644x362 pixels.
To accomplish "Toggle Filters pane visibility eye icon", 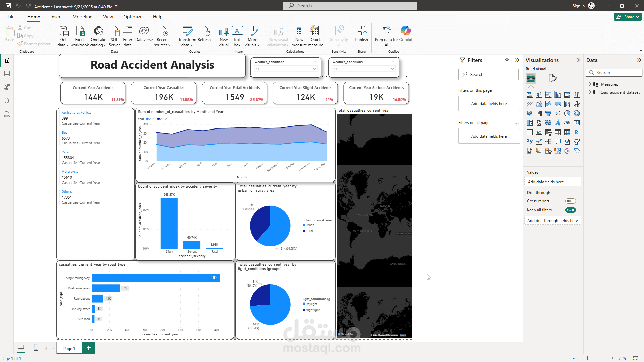I will coord(507,60).
